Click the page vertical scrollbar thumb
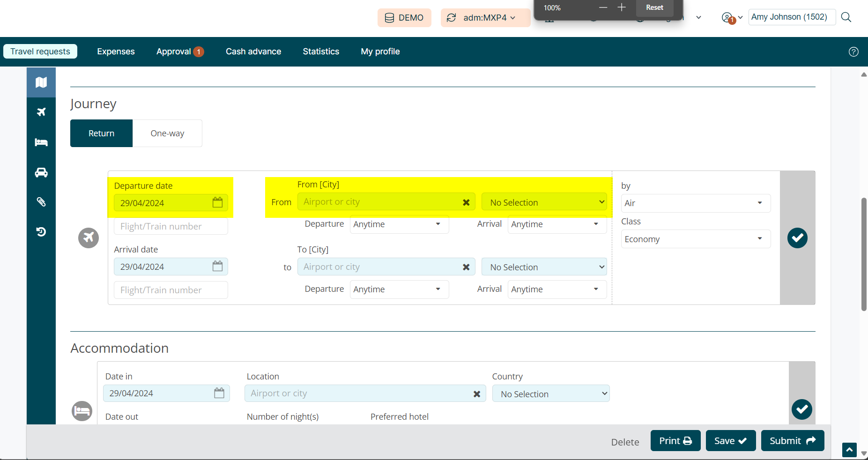Image resolution: width=868 pixels, height=460 pixels. tap(864, 254)
